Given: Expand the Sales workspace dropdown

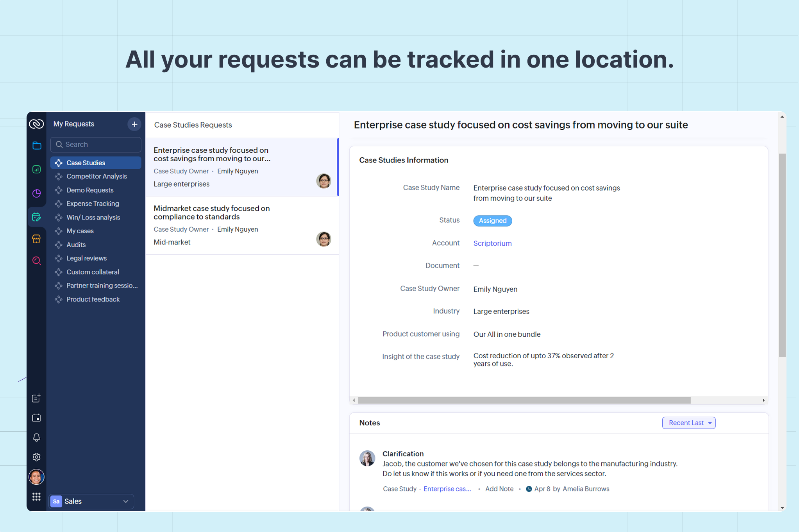Looking at the screenshot, I should [91, 501].
